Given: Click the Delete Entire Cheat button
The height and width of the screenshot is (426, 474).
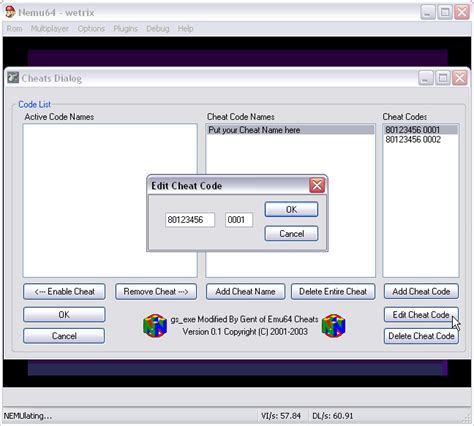Looking at the screenshot, I should point(333,292).
